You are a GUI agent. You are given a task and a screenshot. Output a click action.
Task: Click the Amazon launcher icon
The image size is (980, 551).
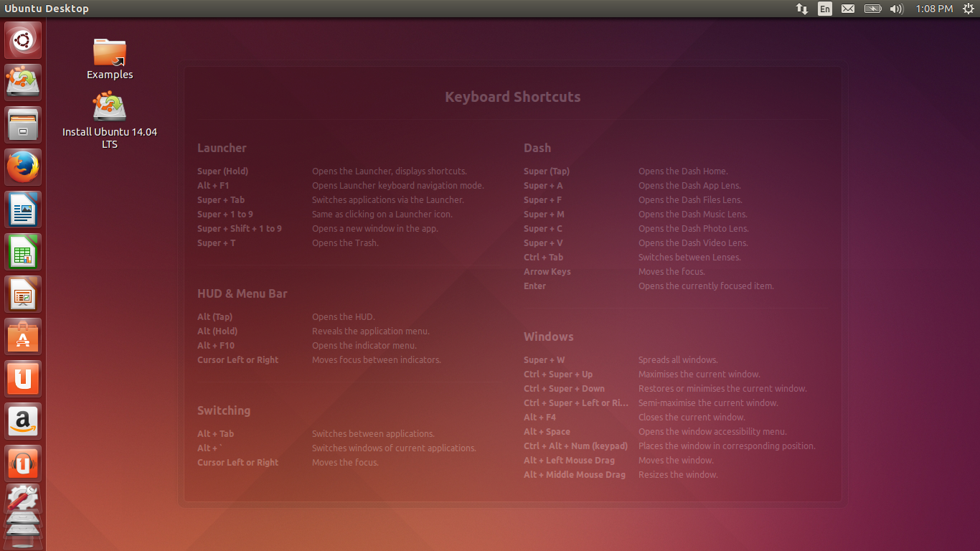(x=24, y=421)
